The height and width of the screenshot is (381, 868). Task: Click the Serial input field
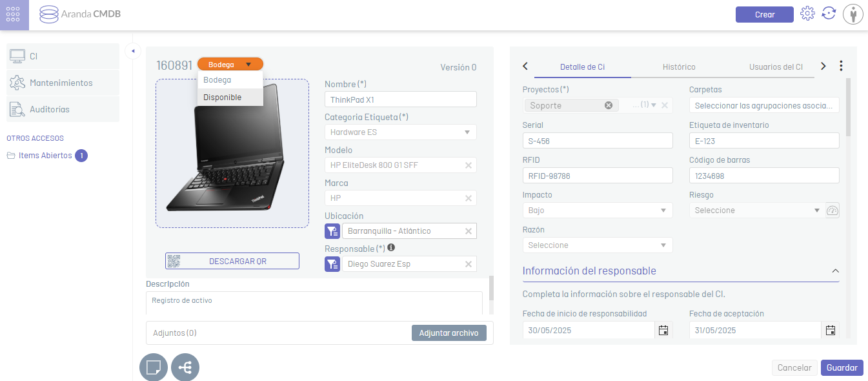click(x=597, y=141)
